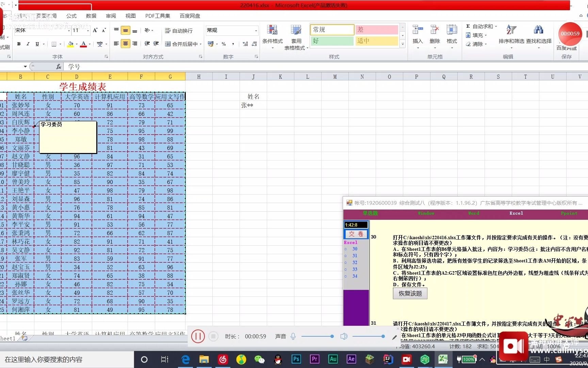
Task: Set bottom vertical alignment
Action: (x=135, y=30)
